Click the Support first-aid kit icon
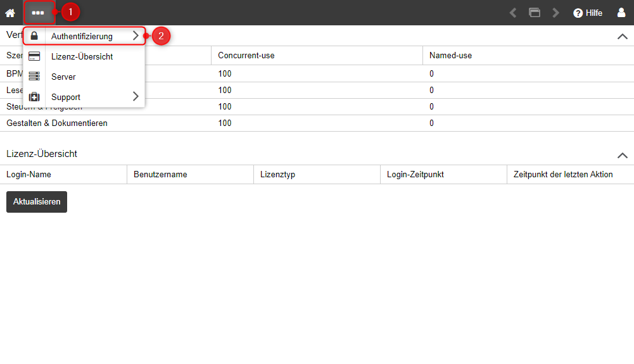 coord(34,97)
